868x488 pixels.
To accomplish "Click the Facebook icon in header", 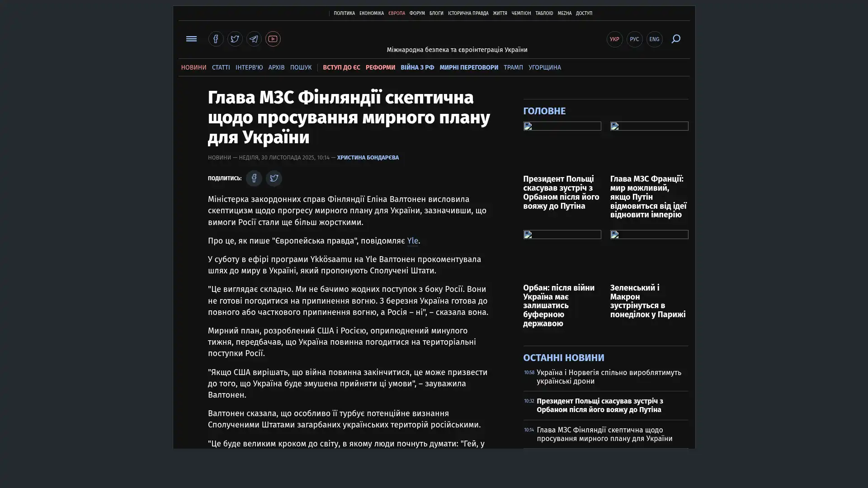I will click(x=216, y=39).
